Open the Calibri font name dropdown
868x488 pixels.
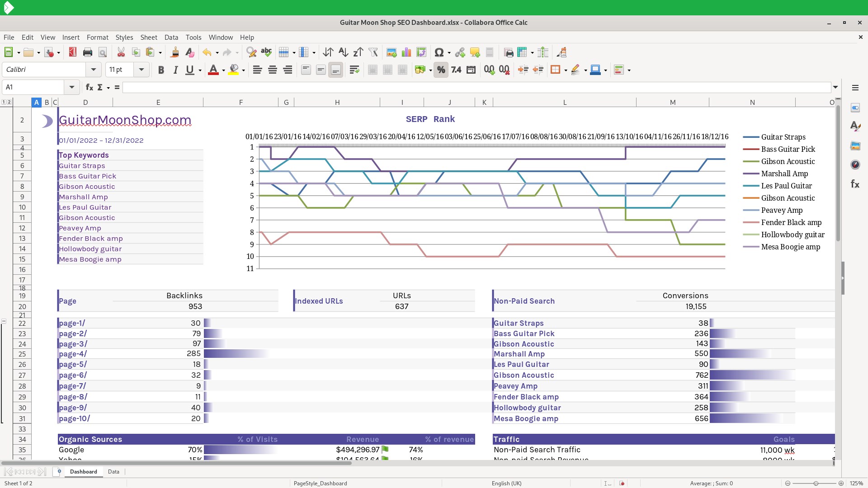click(93, 70)
